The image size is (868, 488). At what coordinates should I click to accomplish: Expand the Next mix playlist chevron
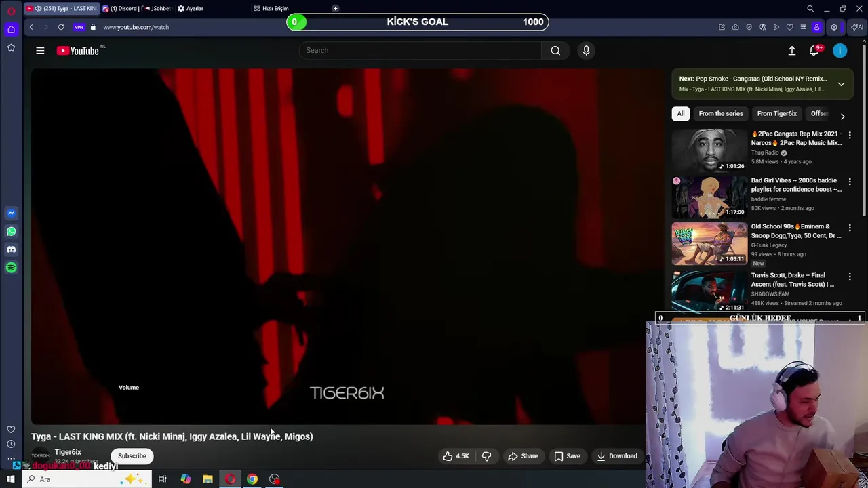841,84
